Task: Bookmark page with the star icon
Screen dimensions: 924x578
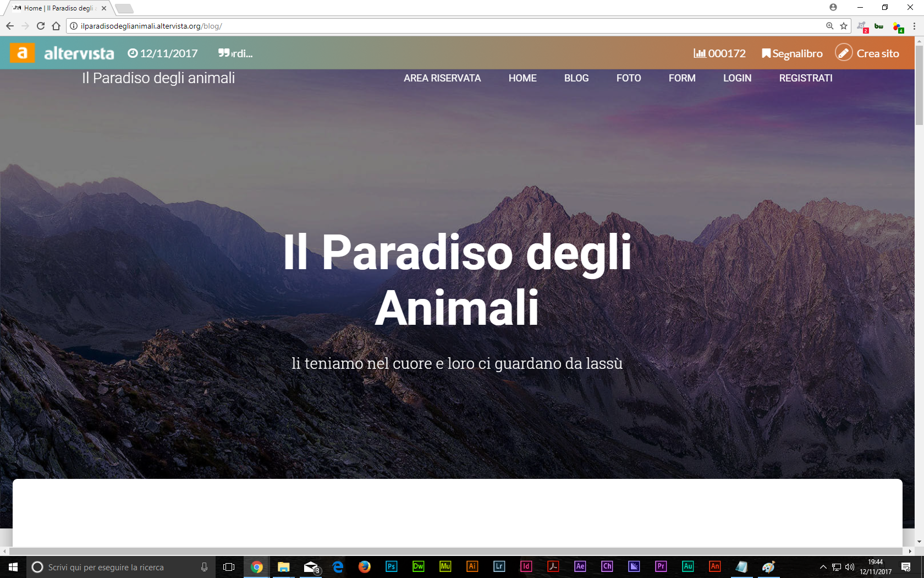Action: [x=844, y=26]
